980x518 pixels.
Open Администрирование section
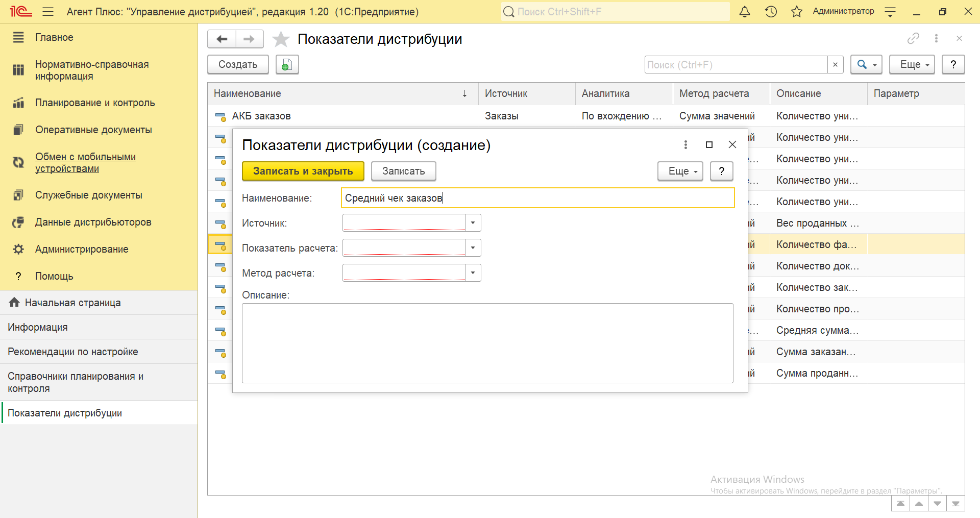82,249
